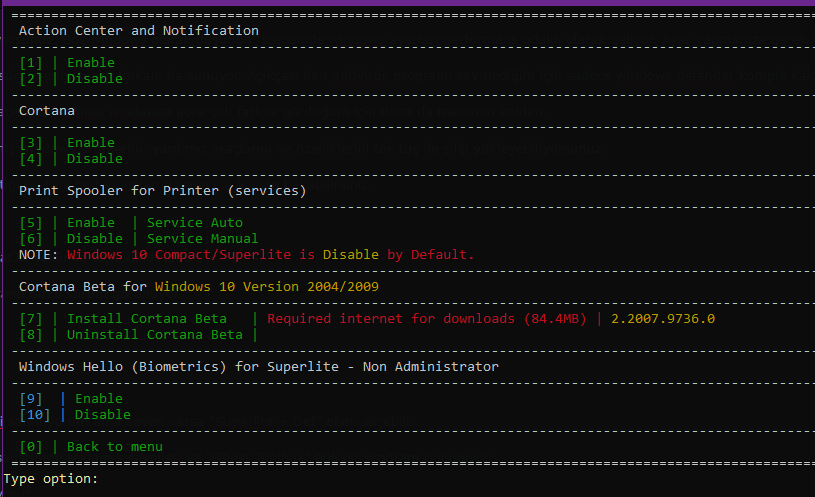The width and height of the screenshot is (815, 497).
Task: Click the Cortana Beta version 2004/2009 heading
Action: [x=199, y=286]
